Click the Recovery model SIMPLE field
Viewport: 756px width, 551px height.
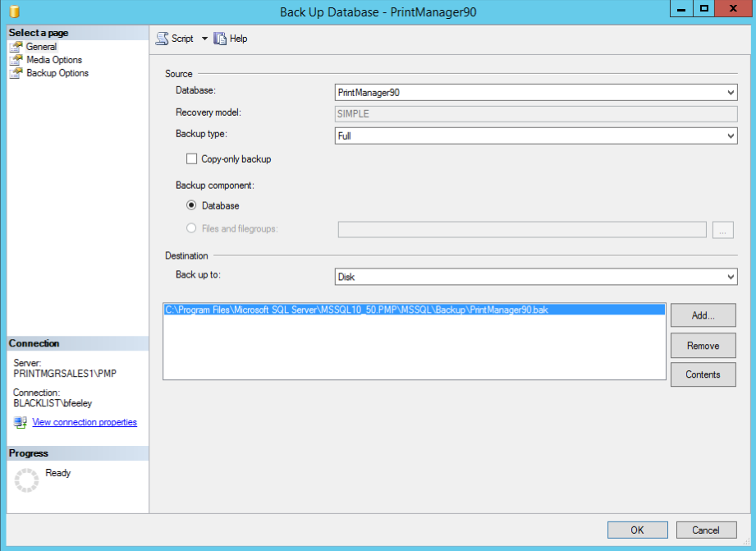point(536,114)
